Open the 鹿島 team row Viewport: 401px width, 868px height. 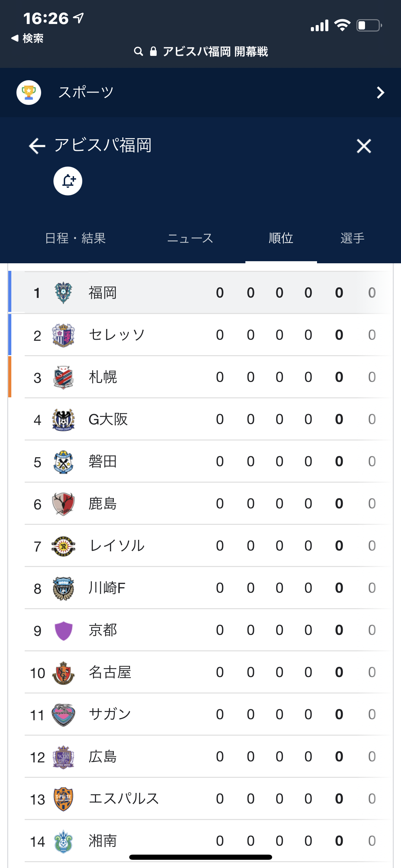103,504
